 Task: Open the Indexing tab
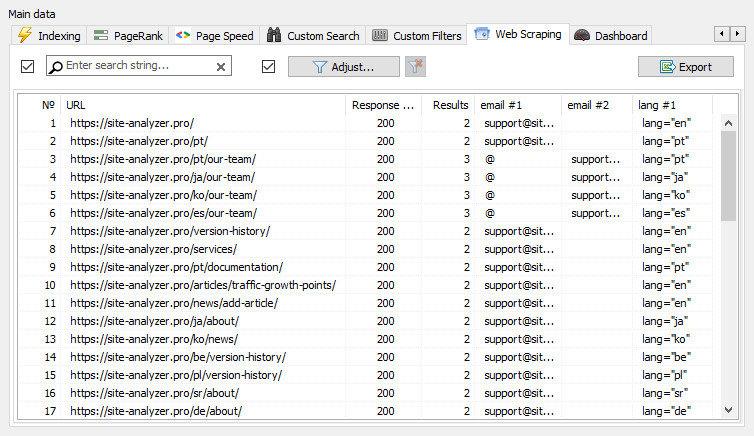tap(49, 36)
